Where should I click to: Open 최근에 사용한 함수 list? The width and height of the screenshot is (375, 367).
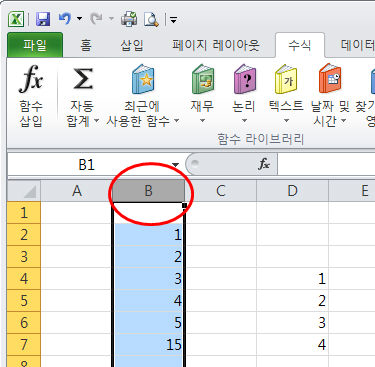pos(143,96)
